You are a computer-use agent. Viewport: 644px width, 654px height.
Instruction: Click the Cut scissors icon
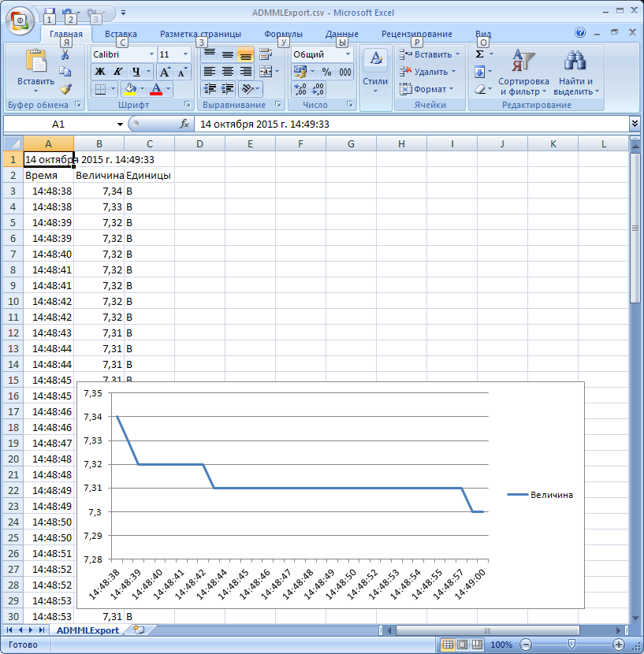coord(65,55)
